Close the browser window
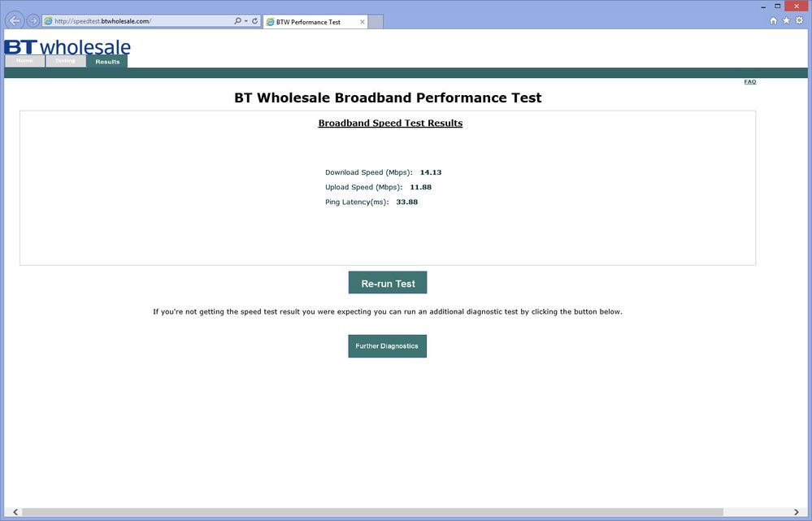This screenshot has width=812, height=521. click(797, 7)
